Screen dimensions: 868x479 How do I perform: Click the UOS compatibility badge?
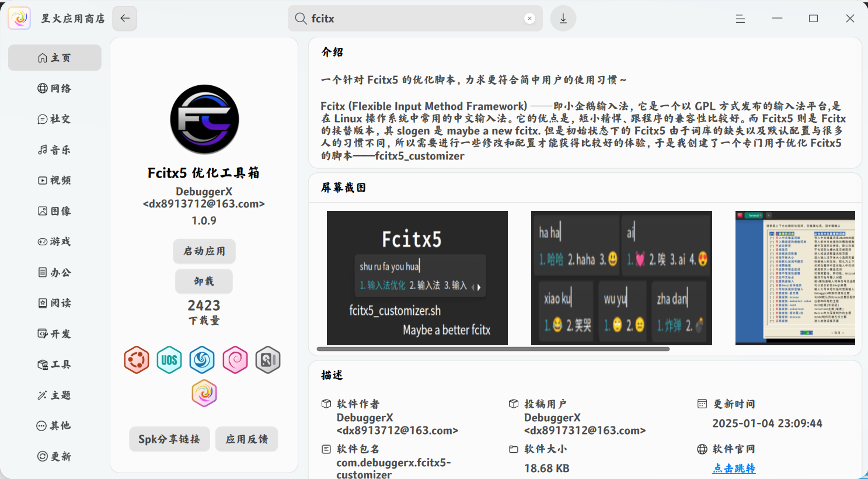click(169, 360)
